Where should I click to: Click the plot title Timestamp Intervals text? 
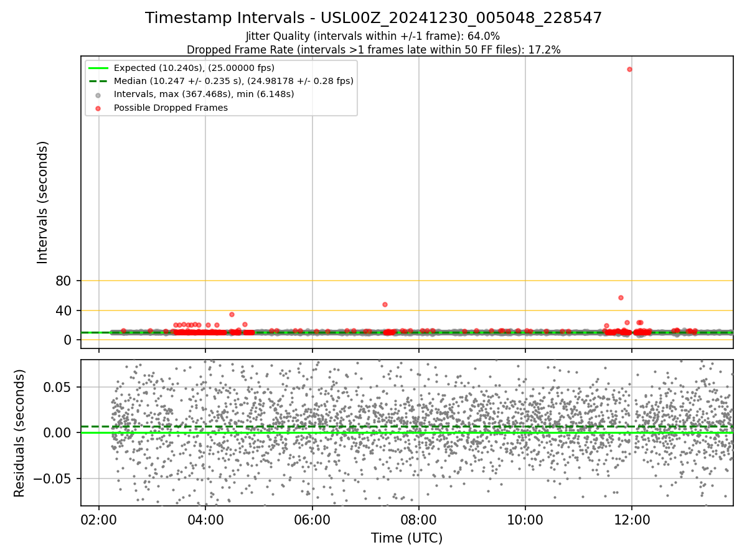[374, 18]
